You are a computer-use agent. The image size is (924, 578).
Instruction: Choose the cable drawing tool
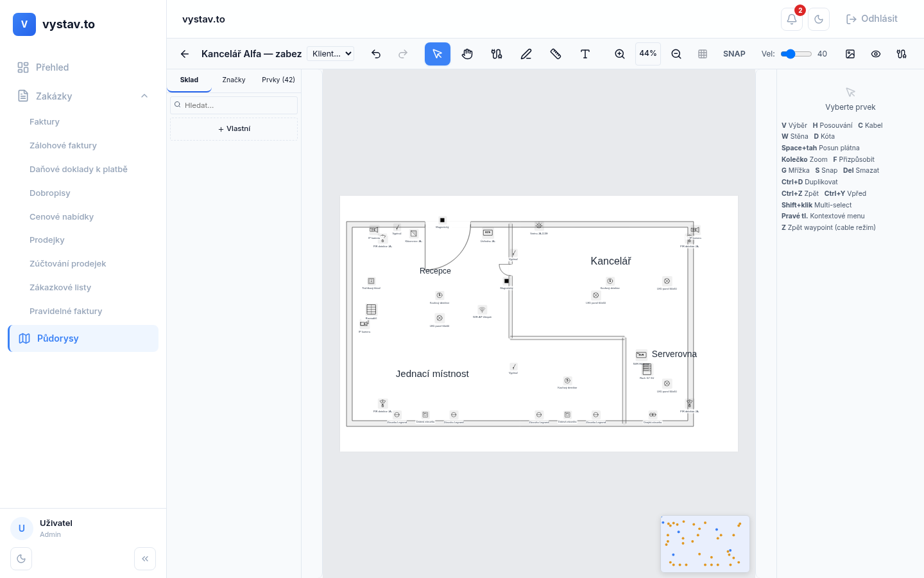[x=497, y=54]
